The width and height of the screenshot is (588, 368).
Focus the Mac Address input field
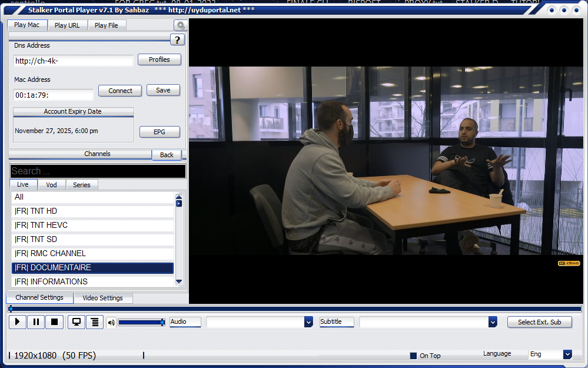[x=53, y=95]
